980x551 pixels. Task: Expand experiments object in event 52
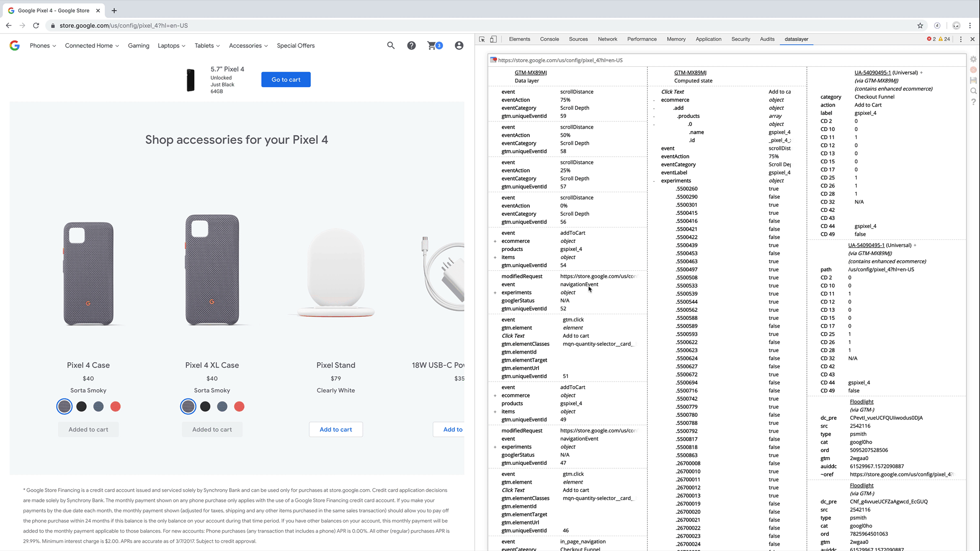(x=495, y=293)
